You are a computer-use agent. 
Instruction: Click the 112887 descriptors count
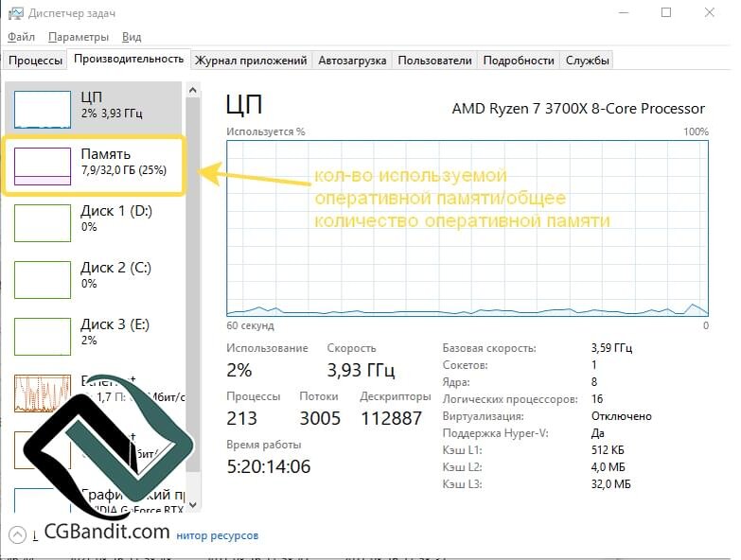tap(391, 418)
